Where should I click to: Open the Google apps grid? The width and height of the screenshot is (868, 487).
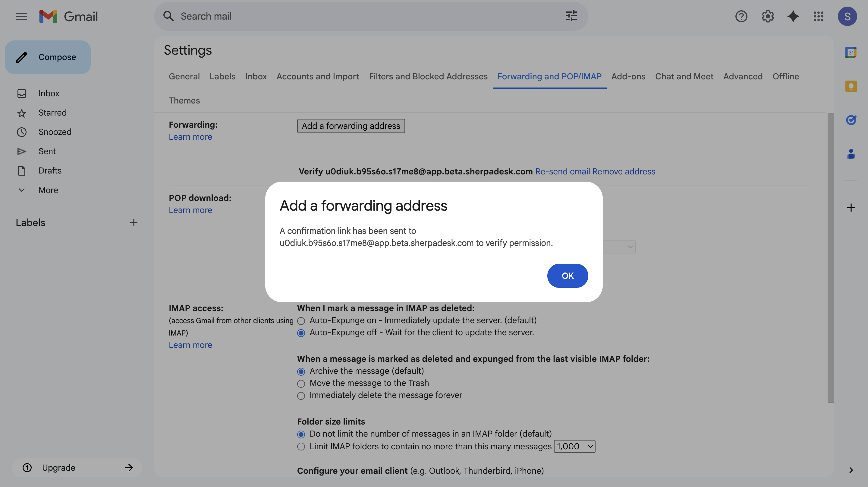coord(818,16)
